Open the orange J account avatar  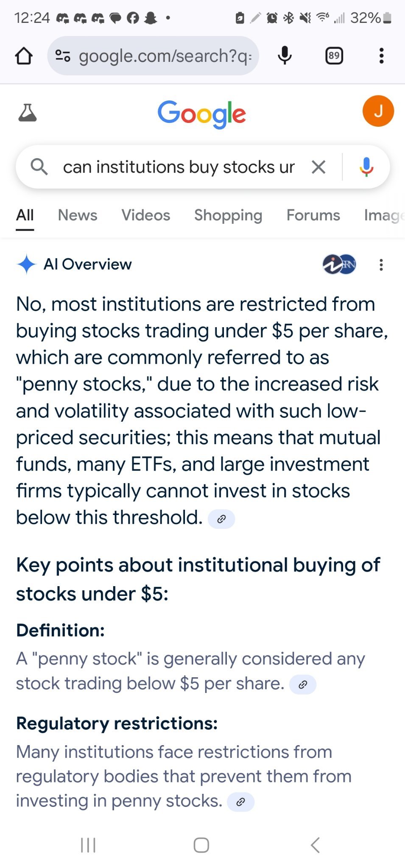point(378,111)
